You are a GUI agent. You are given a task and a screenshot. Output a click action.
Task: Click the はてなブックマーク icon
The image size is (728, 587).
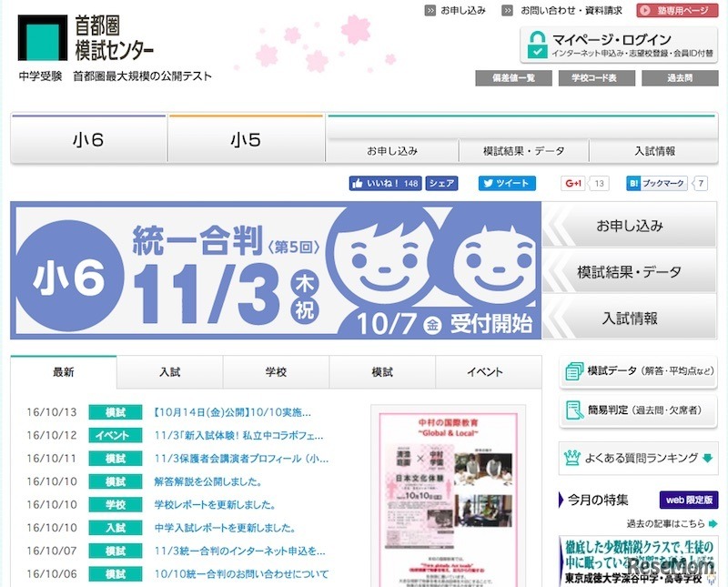[632, 183]
